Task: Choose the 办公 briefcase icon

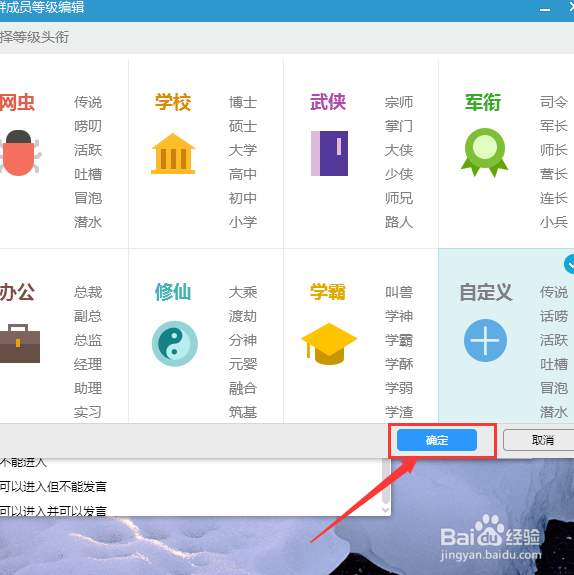Action: click(x=19, y=343)
